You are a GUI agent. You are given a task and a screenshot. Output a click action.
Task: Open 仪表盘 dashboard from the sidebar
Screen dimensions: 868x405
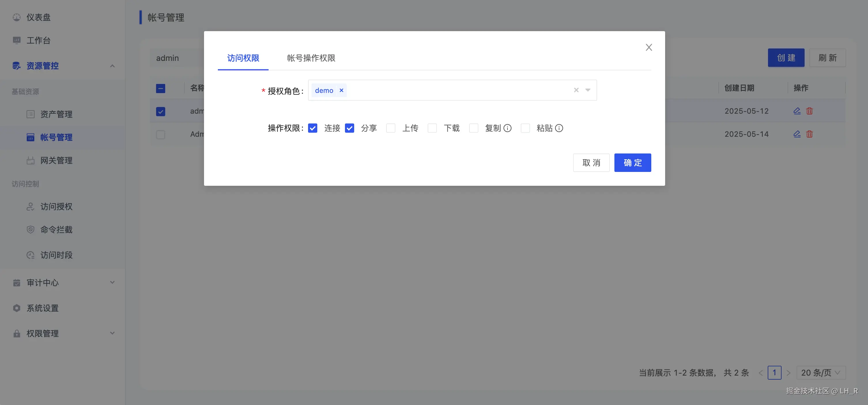point(38,17)
